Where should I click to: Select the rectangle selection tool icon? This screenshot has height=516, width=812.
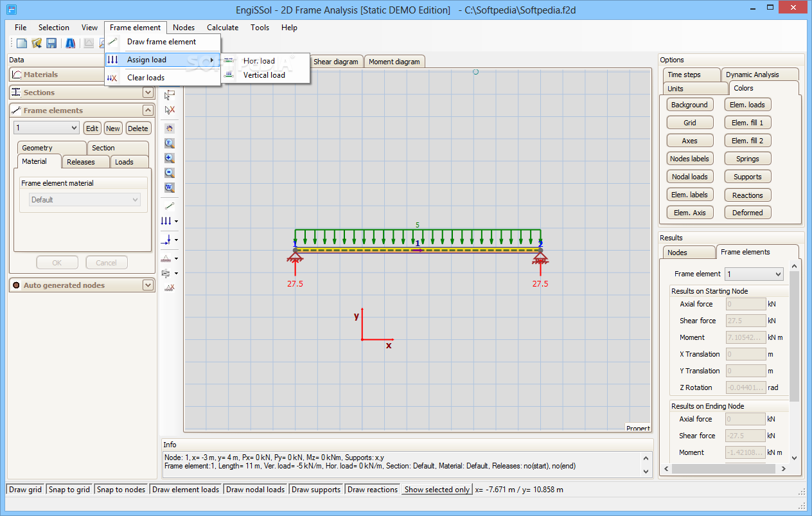click(x=170, y=95)
